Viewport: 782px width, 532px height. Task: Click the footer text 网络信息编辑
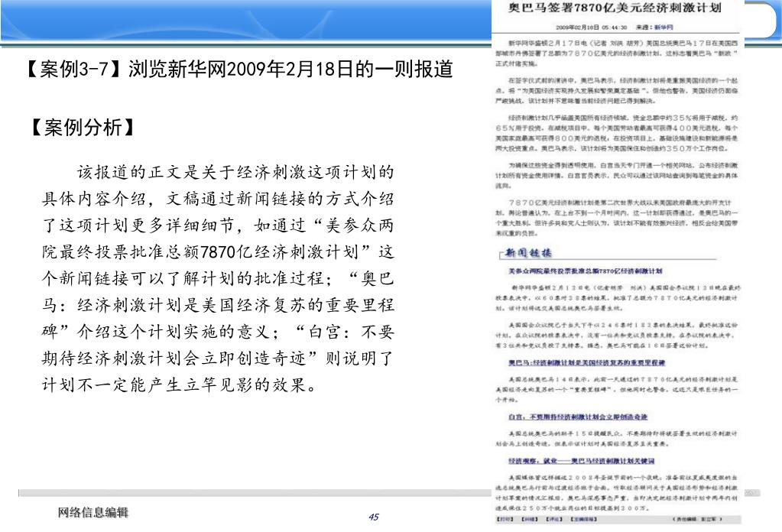click(92, 512)
